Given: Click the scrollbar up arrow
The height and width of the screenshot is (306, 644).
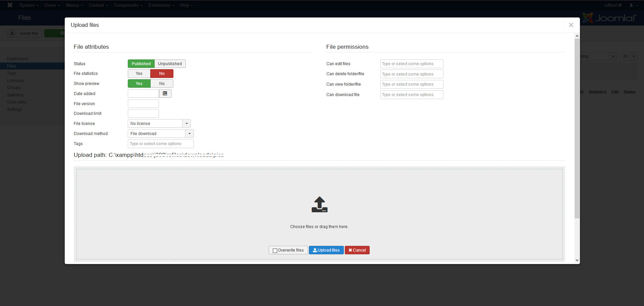Looking at the screenshot, I should point(577,36).
